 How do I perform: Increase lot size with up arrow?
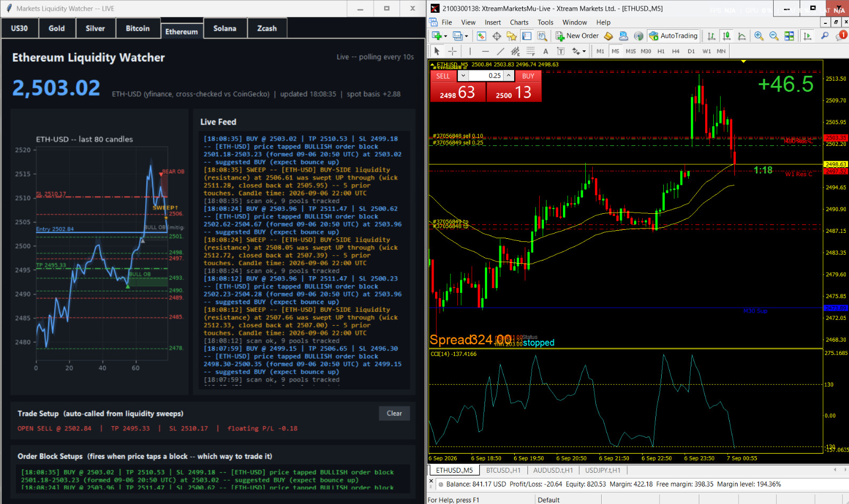click(508, 76)
